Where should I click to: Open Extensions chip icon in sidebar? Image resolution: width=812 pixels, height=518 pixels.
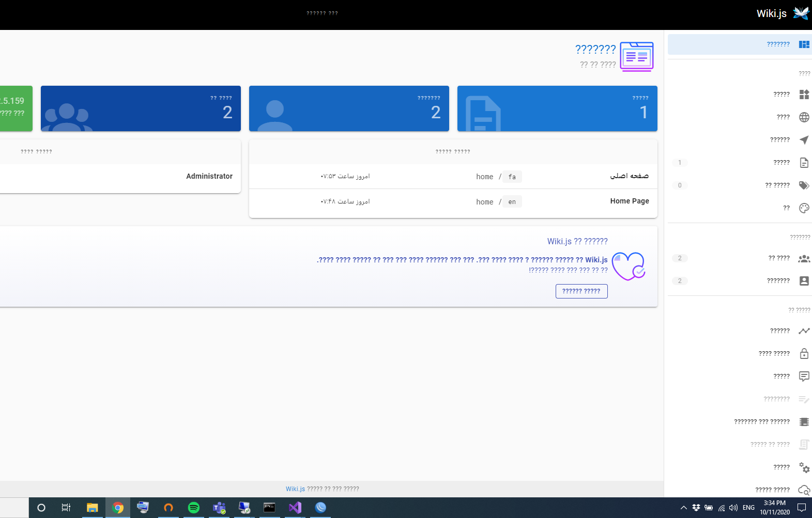[x=804, y=422]
